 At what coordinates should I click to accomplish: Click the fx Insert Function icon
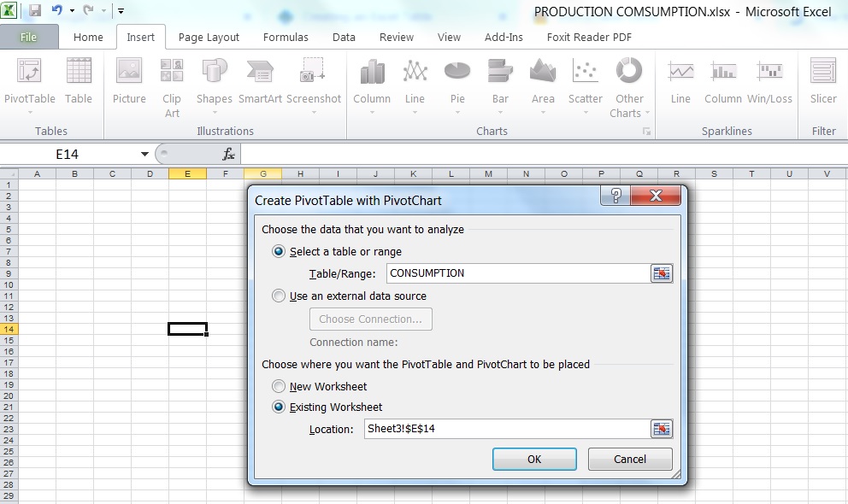(228, 155)
